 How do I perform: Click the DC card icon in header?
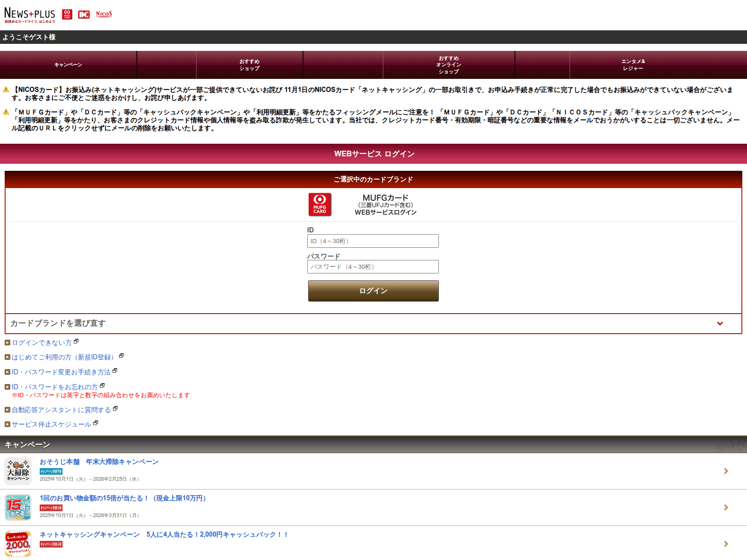coord(84,14)
